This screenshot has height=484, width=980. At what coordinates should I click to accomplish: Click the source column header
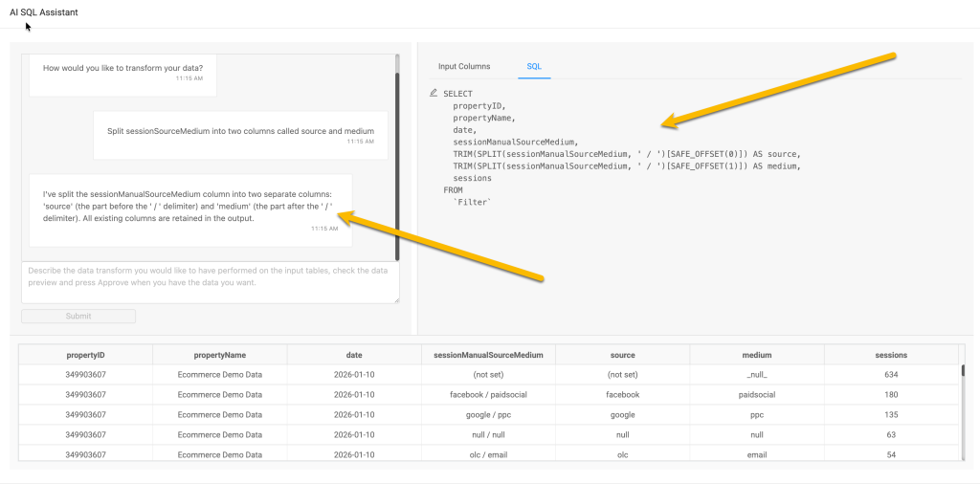click(x=622, y=355)
